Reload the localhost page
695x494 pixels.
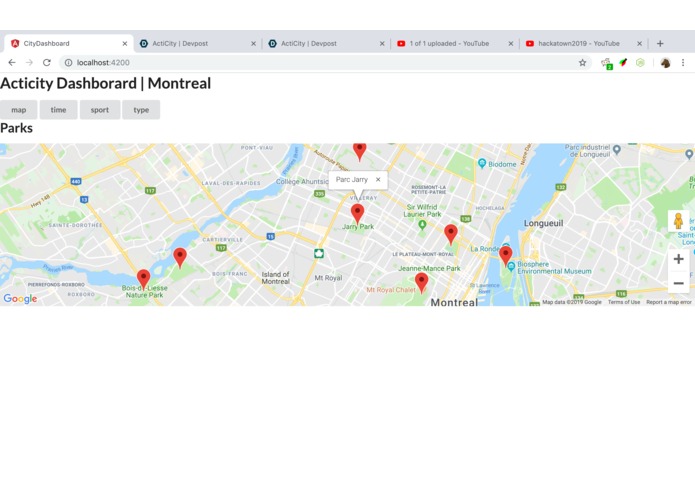[x=47, y=62]
